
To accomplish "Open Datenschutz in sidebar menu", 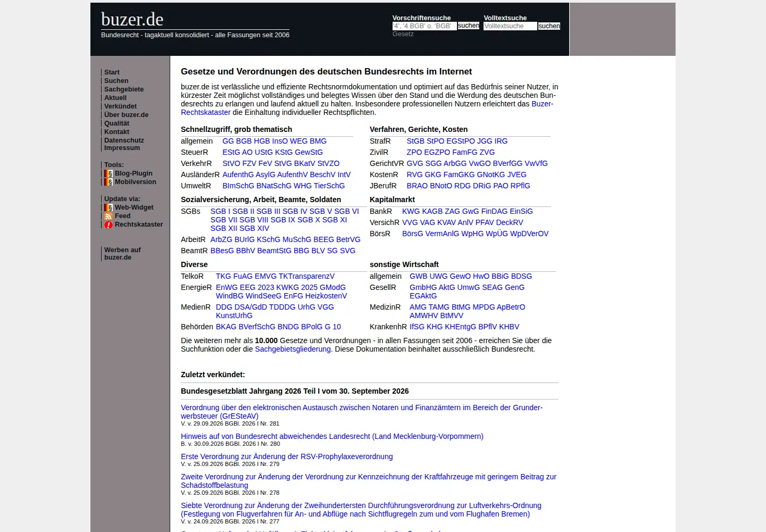I will pos(124,140).
